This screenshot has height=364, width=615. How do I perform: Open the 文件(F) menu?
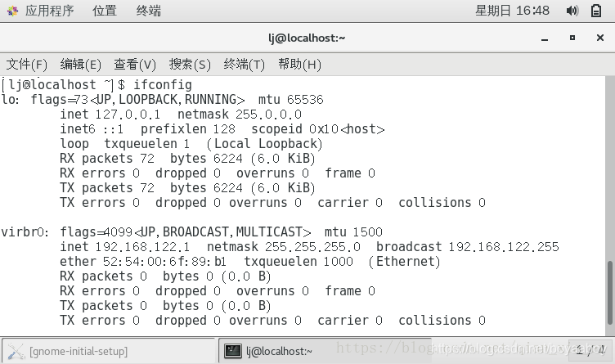[27, 64]
